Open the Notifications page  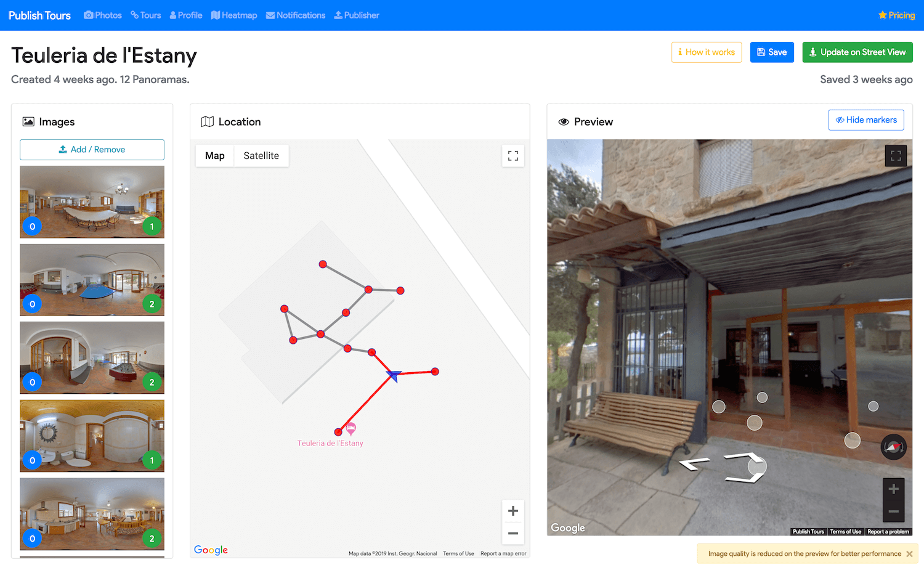(x=296, y=15)
